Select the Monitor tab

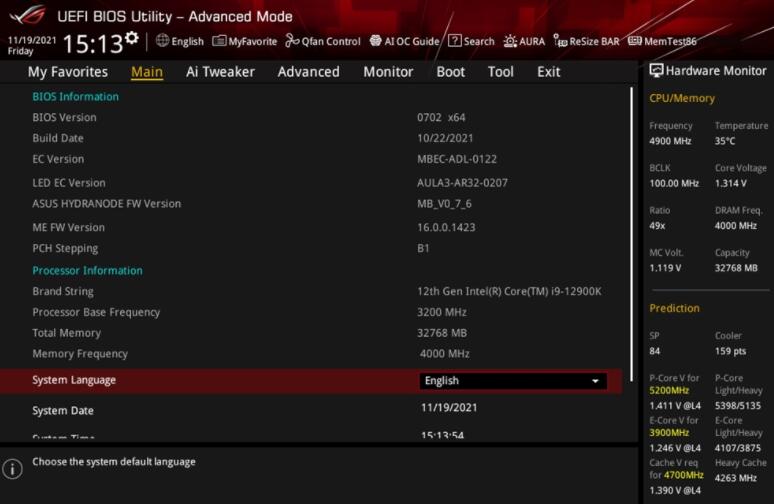tap(388, 72)
